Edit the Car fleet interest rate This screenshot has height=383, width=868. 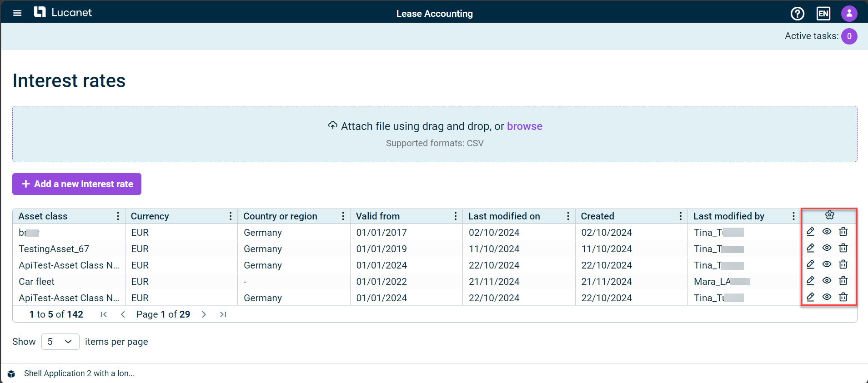[810, 281]
